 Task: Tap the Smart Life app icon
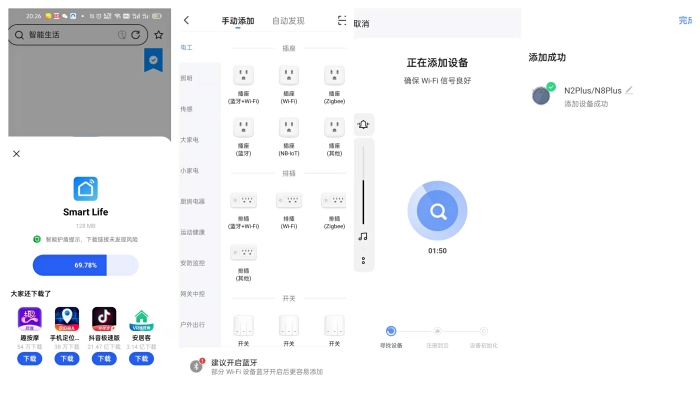point(85,189)
